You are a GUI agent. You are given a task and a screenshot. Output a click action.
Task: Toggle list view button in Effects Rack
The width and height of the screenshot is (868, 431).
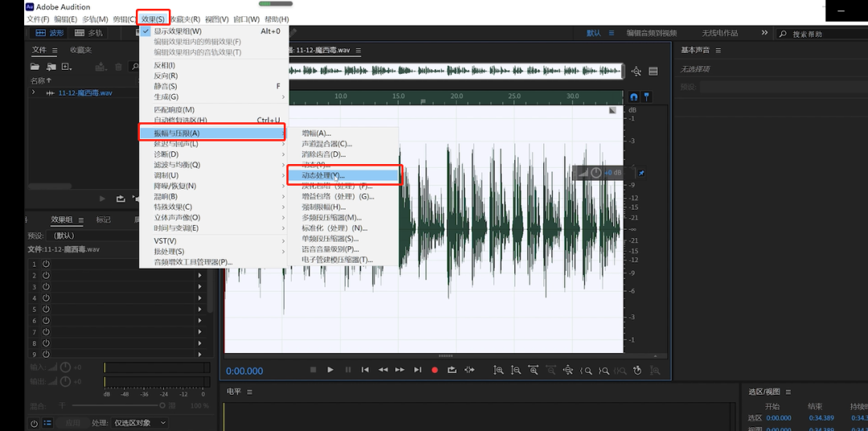[48, 423]
